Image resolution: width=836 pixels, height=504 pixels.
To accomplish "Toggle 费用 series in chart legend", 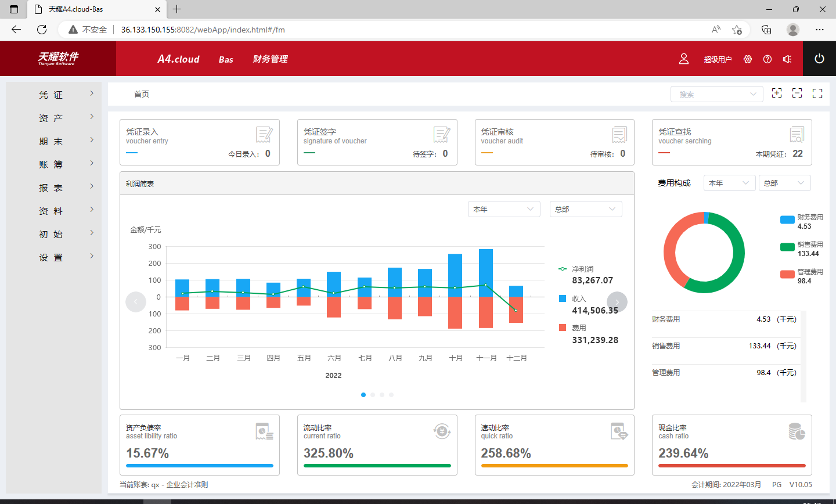I will pos(572,327).
